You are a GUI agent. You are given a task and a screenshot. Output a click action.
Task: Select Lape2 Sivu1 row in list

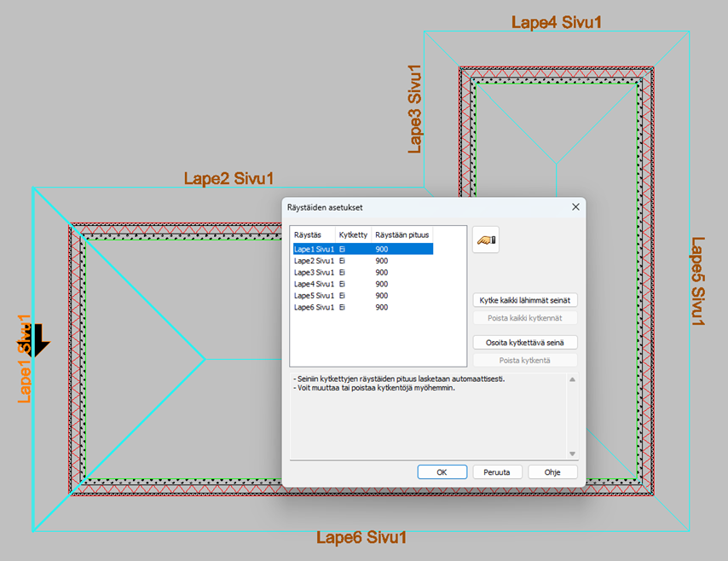(315, 261)
